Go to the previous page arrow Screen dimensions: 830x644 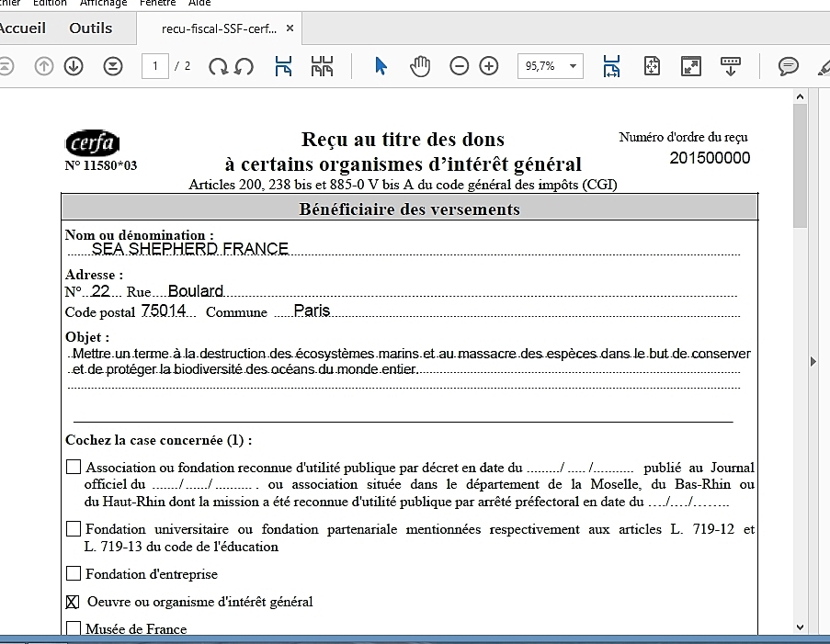44,66
